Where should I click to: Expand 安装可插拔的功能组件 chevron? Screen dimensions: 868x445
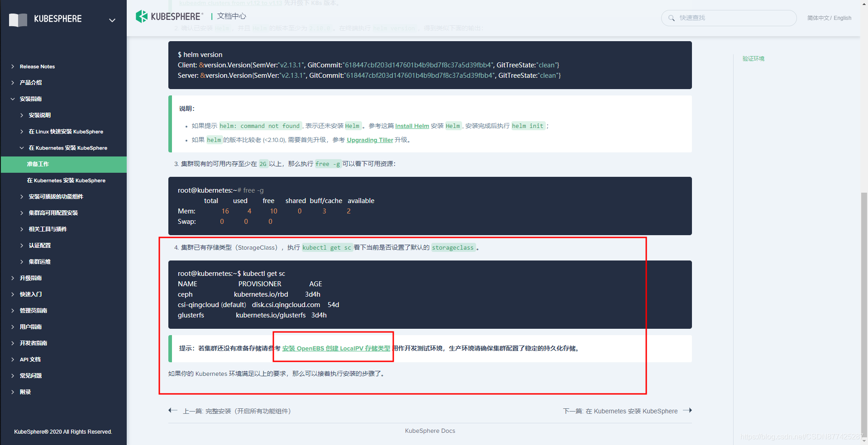pos(22,197)
